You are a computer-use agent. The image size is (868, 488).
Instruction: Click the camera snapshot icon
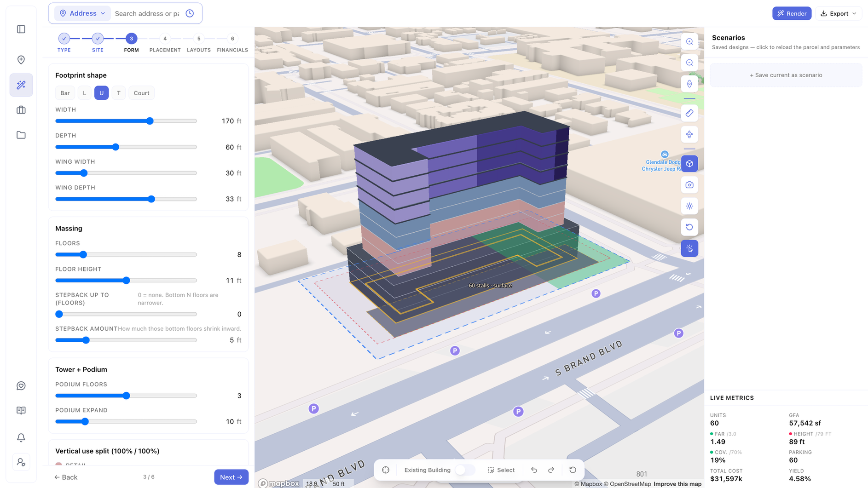tap(689, 185)
